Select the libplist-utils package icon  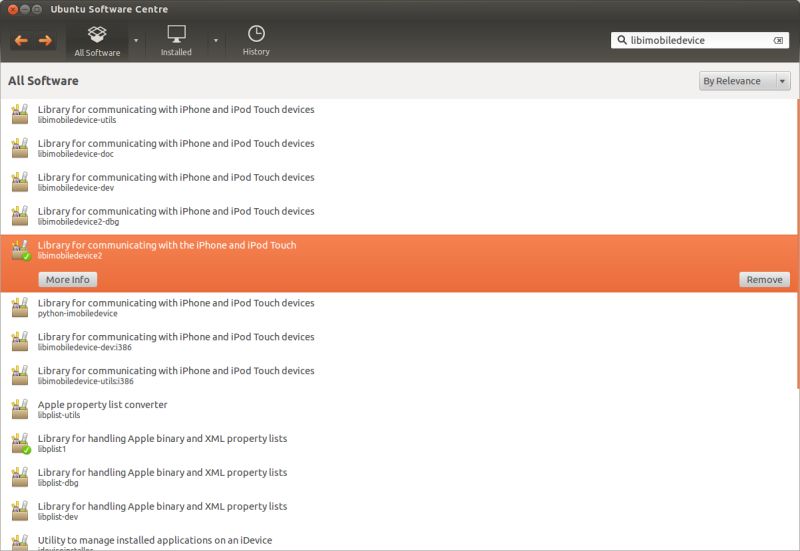[x=20, y=409]
